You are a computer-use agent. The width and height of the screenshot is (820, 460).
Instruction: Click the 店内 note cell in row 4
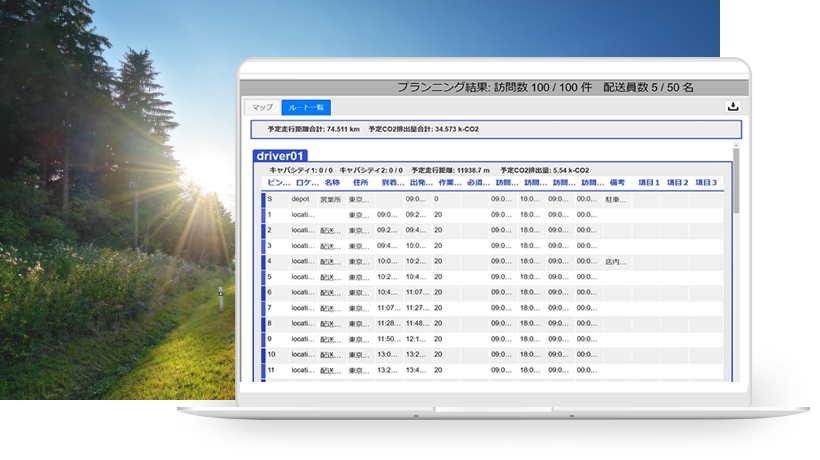point(616,261)
